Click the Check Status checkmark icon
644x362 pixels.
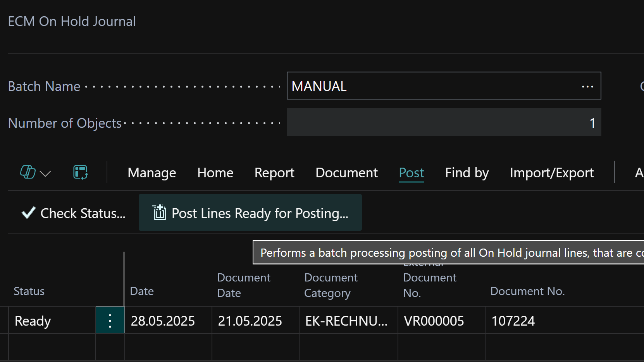click(x=29, y=213)
